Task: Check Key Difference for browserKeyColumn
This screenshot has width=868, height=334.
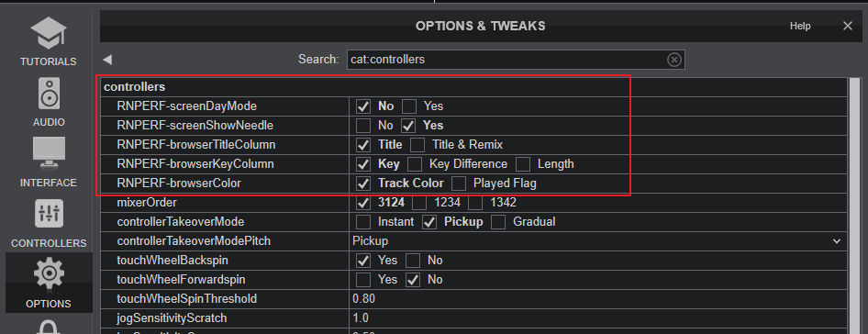Action: [x=415, y=164]
